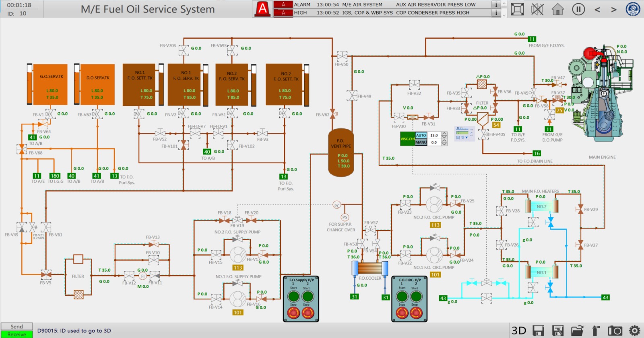Switch viscosity control to MANU mode
This screenshot has width=644, height=338.
click(421, 142)
